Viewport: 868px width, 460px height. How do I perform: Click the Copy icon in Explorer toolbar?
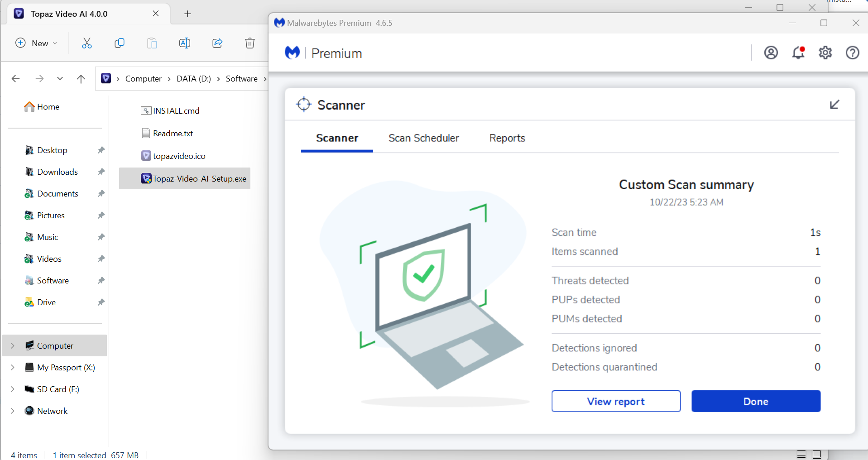pyautogui.click(x=120, y=43)
